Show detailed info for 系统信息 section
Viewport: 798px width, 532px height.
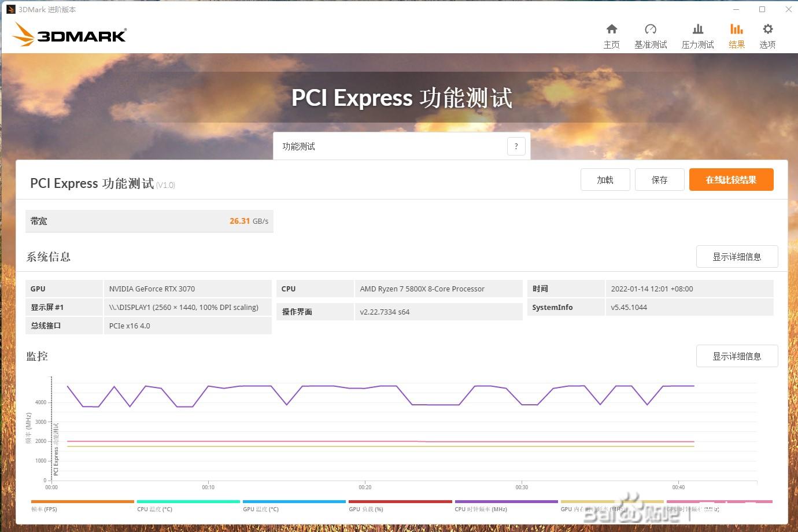click(x=737, y=257)
